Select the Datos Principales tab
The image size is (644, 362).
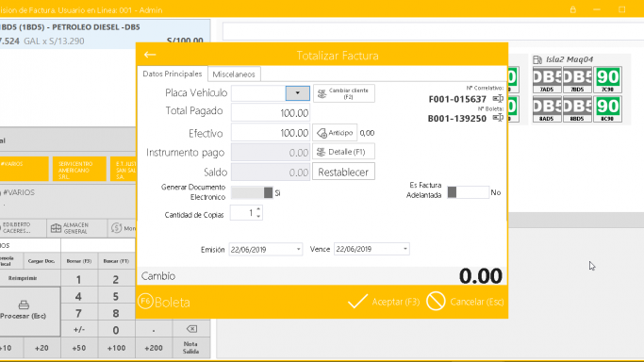click(x=173, y=74)
